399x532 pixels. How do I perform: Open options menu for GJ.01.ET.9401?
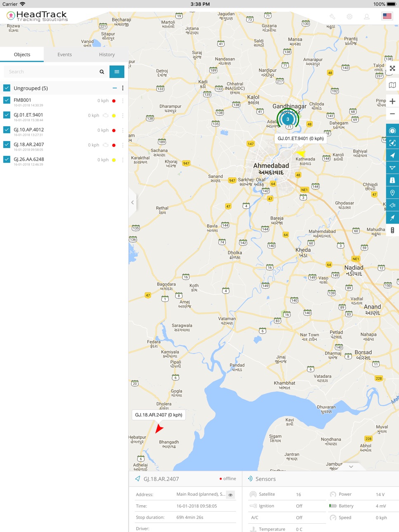(x=123, y=115)
